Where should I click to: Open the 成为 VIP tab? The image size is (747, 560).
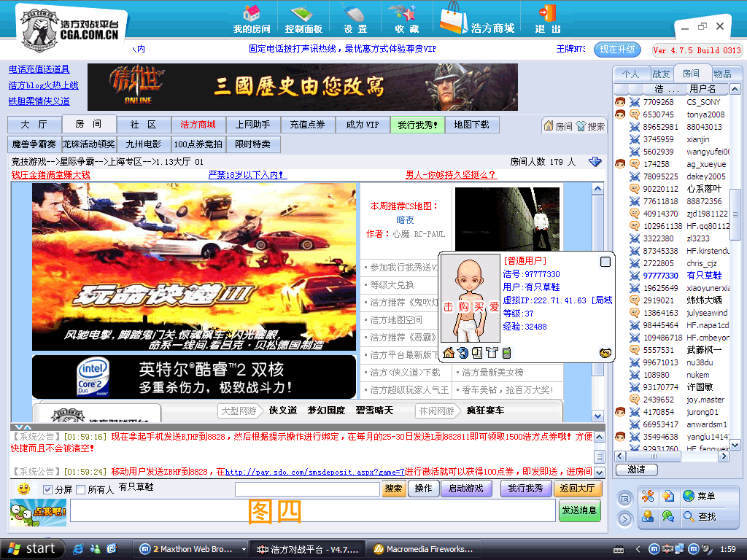click(363, 125)
